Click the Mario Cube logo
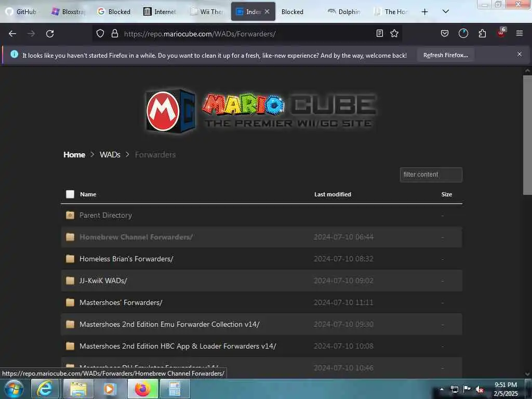This screenshot has height=399, width=532. tap(261, 111)
